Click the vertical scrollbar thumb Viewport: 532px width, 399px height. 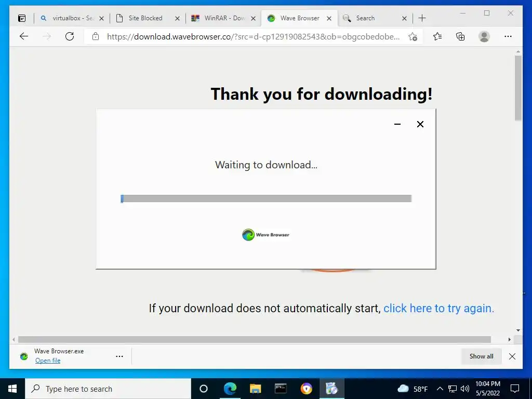pos(518,88)
